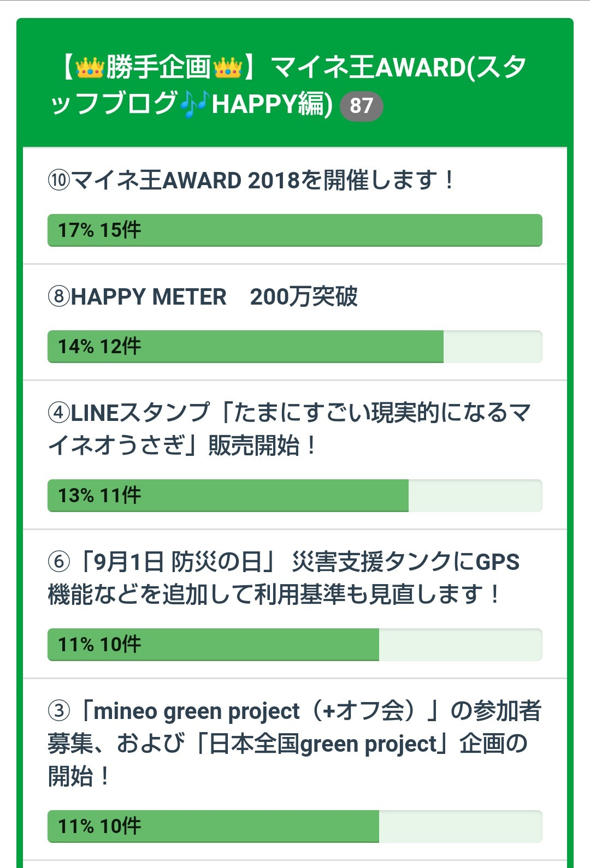This screenshot has height=868, width=590.
Task: Click the gray 87 count badge
Action: pyautogui.click(x=361, y=106)
